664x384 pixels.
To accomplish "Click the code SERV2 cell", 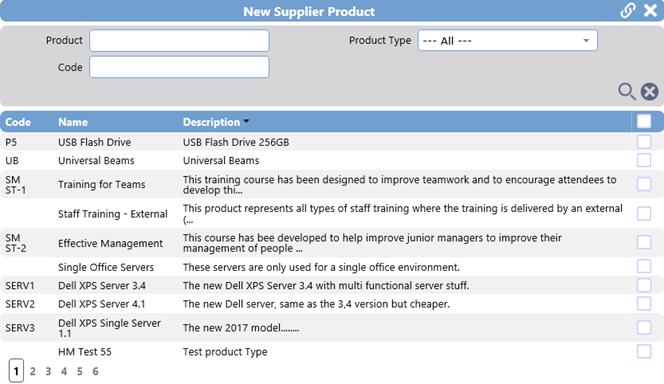I will pos(20,304).
